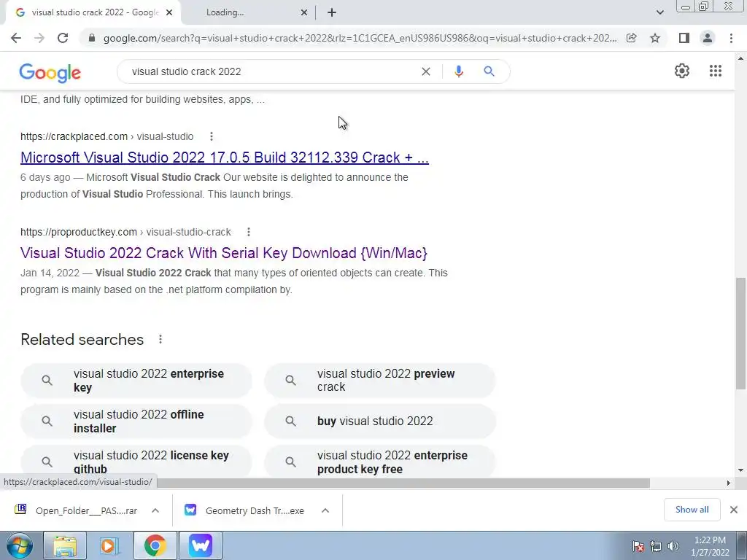The image size is (747, 560).
Task: Search buy visual studio 2022
Action: tap(380, 421)
